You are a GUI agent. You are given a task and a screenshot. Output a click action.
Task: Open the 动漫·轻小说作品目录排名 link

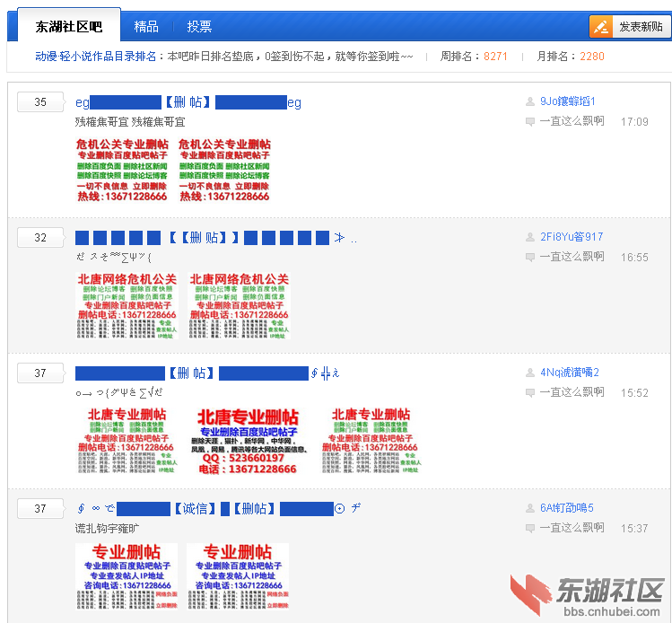pos(96,57)
